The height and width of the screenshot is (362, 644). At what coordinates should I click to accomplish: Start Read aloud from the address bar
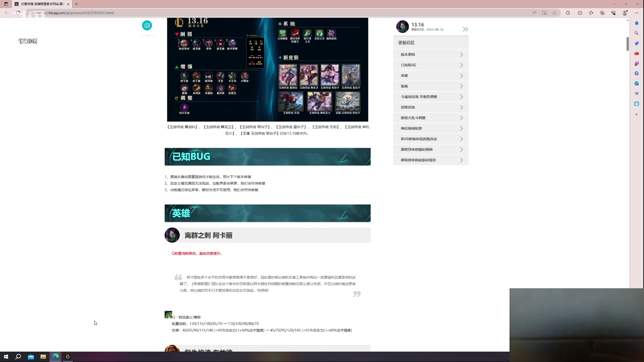click(x=534, y=13)
